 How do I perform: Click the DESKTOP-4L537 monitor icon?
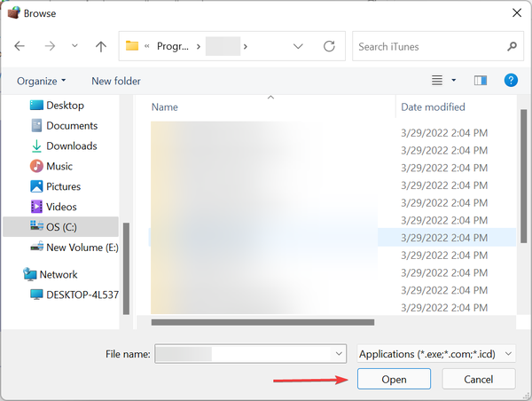(x=36, y=295)
